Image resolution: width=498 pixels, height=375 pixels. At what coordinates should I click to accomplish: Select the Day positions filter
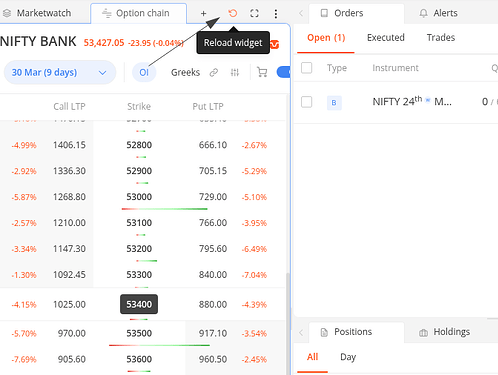348,357
